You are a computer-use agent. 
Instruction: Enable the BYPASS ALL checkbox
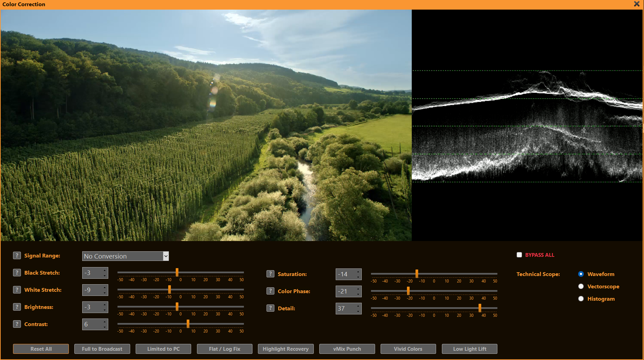click(x=519, y=255)
